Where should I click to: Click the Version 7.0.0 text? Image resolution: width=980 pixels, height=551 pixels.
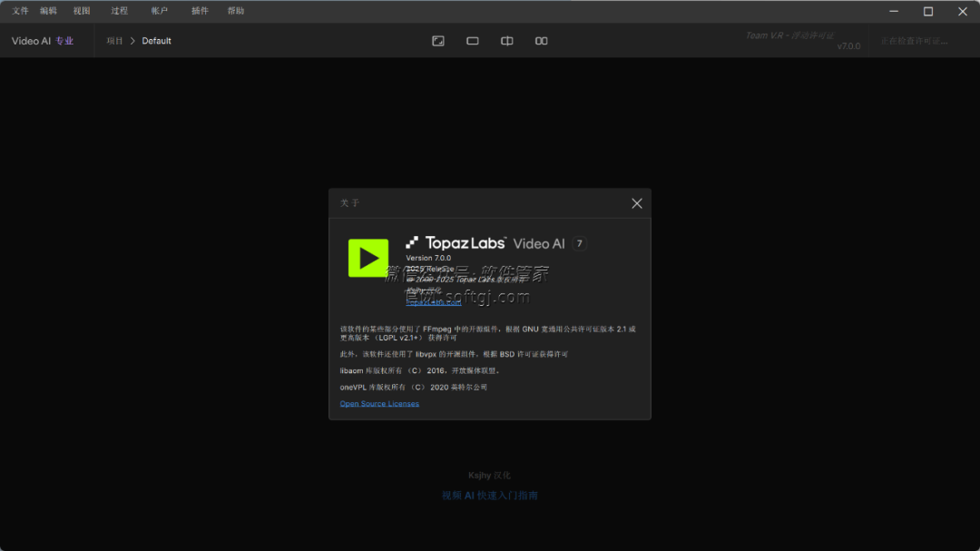(428, 258)
